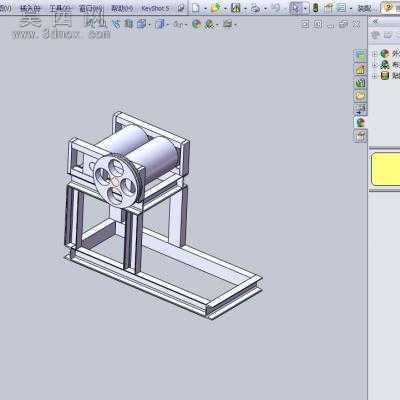Open the 窗口(W) window menu
Viewport: 400px width, 400px height.
91,8
